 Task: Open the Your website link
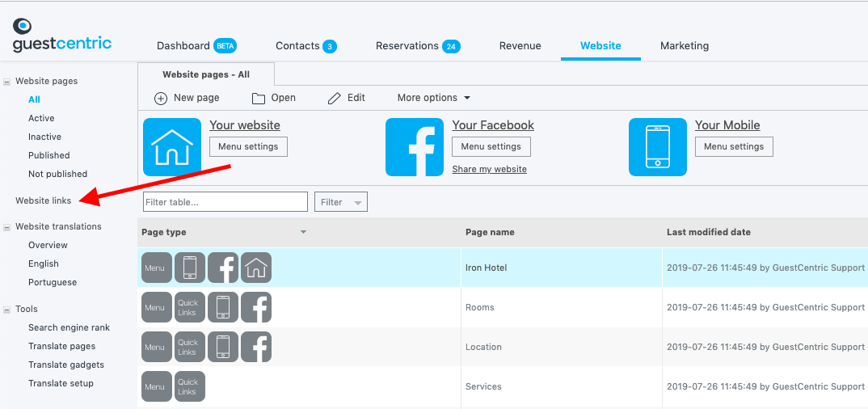coord(245,125)
